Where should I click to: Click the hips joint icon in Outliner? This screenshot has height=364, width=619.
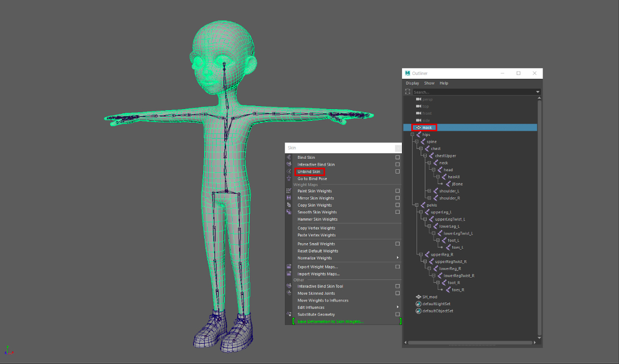[419, 134]
